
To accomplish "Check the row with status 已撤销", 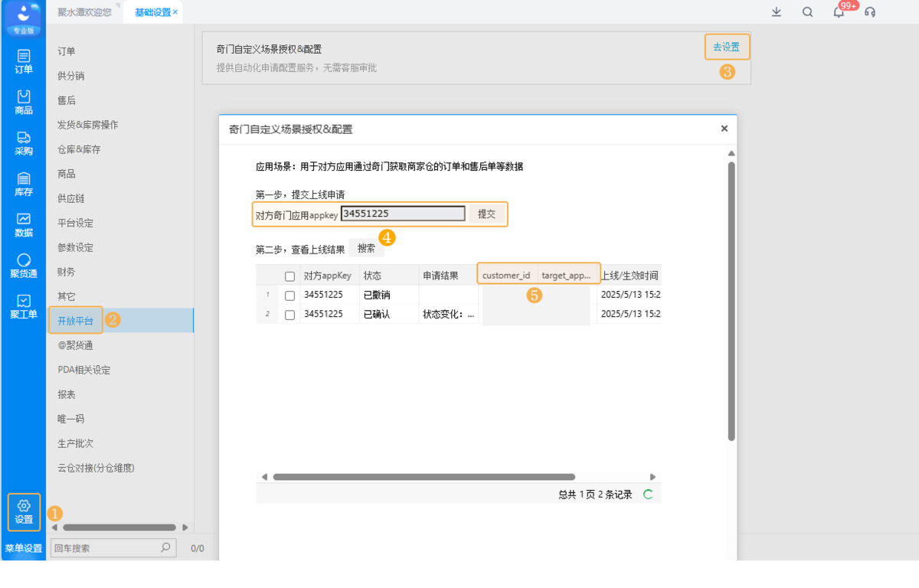I will 289,294.
